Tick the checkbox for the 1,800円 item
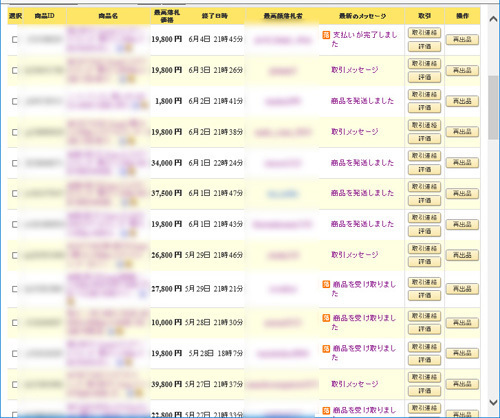Image resolution: width=500 pixels, height=418 pixels. pos(15,101)
